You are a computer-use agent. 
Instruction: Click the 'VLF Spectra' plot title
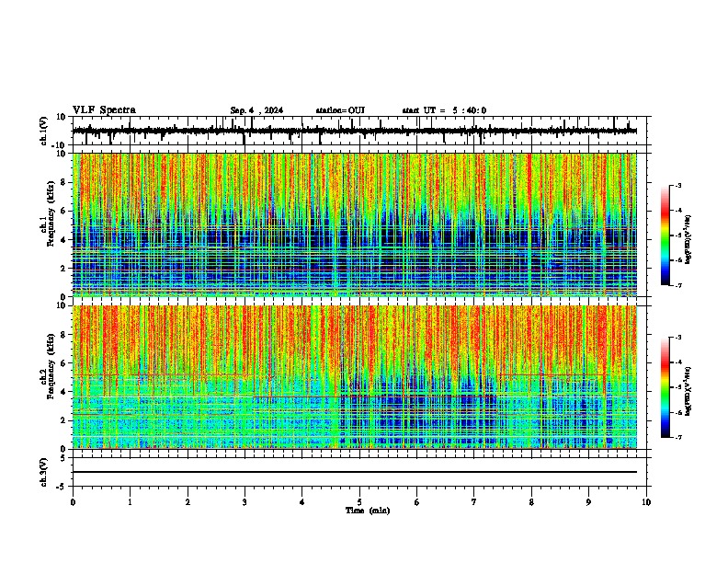(105, 110)
